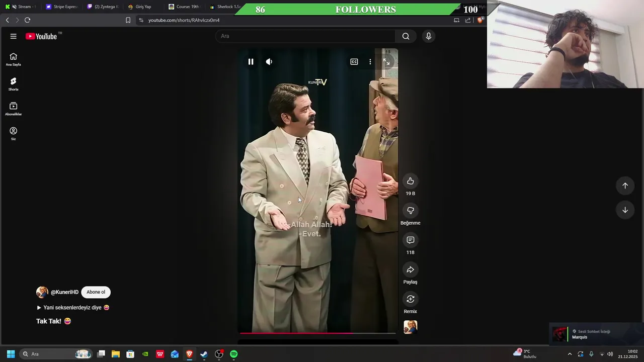
Task: Open the YouTube hamburger guide menu
Action: coord(14,36)
